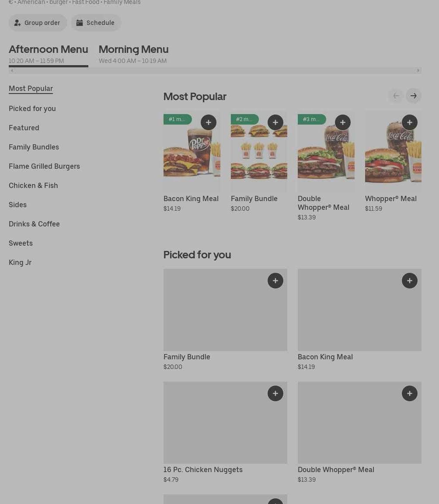439x504 pixels.
Task: Go to Family Bundles section
Action: pyautogui.click(x=34, y=147)
